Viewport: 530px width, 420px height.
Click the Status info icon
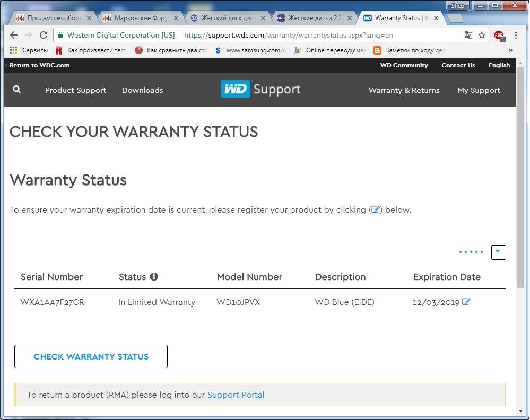[x=154, y=277]
